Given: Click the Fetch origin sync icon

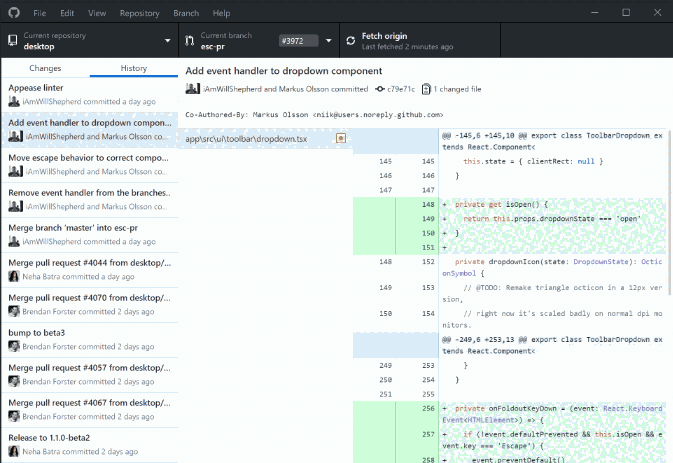Looking at the screenshot, I should [x=351, y=41].
